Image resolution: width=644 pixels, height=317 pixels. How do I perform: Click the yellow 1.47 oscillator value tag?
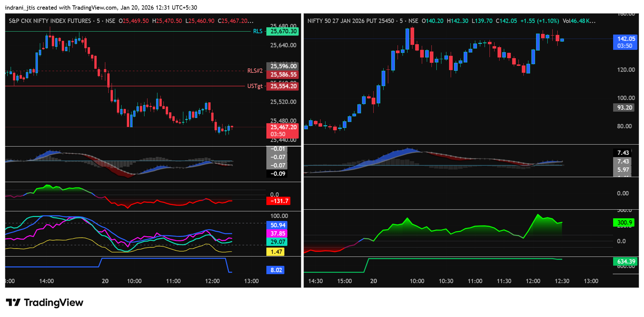pos(276,252)
